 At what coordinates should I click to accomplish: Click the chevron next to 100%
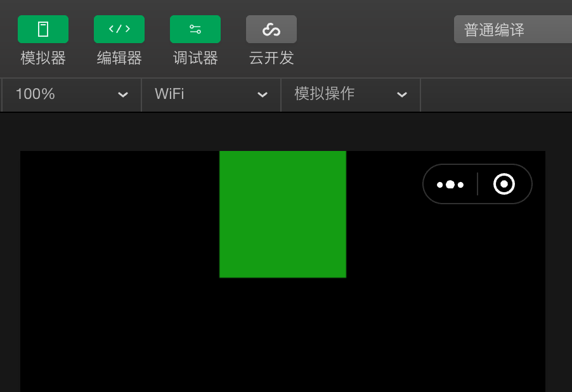(122, 95)
